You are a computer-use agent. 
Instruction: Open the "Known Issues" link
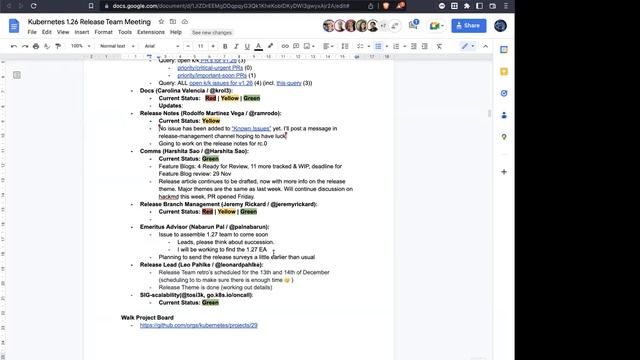pos(251,128)
